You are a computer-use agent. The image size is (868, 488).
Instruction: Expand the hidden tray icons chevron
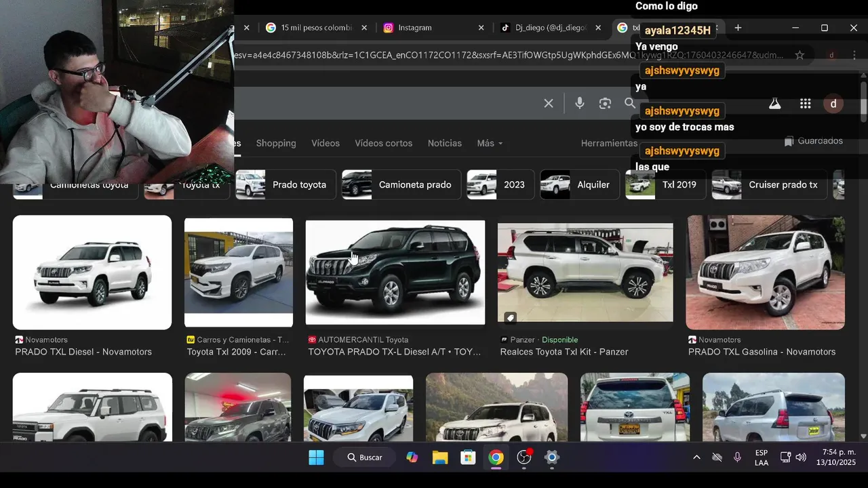pos(696,457)
